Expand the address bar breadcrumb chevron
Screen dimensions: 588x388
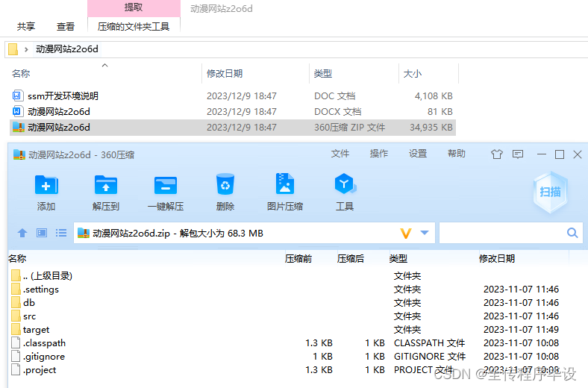click(26, 49)
